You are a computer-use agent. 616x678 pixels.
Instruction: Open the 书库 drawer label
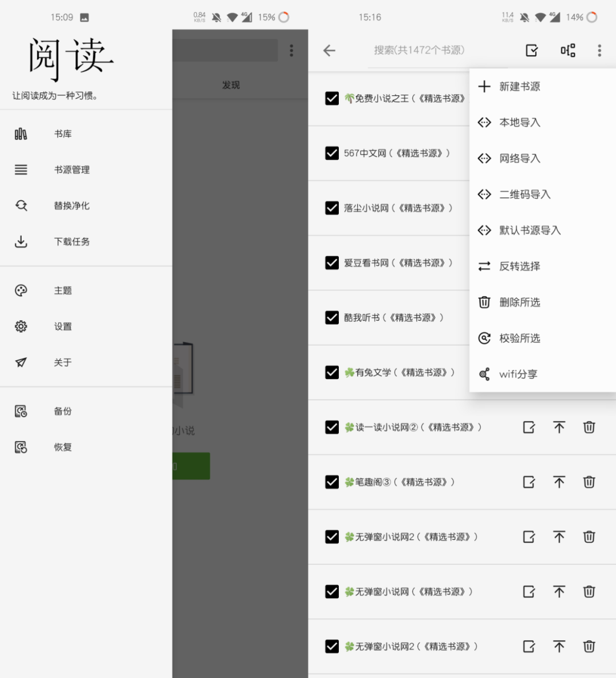[63, 134]
